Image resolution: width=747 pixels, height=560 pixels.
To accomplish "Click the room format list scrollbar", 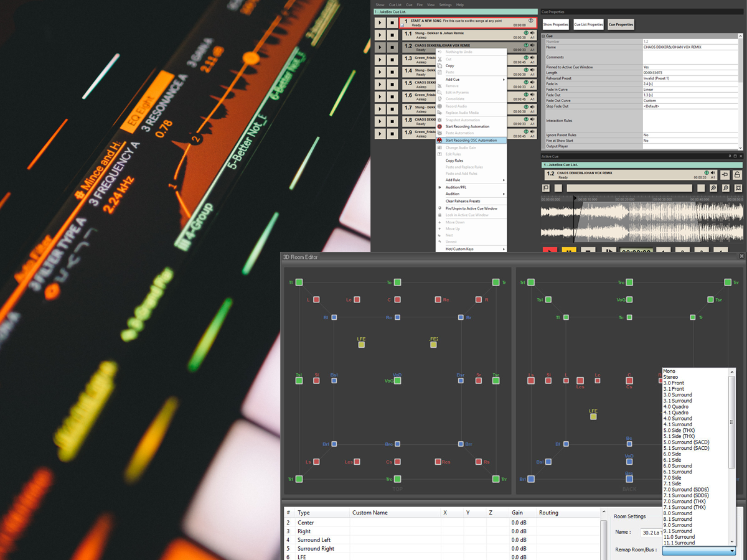I will tap(732, 421).
